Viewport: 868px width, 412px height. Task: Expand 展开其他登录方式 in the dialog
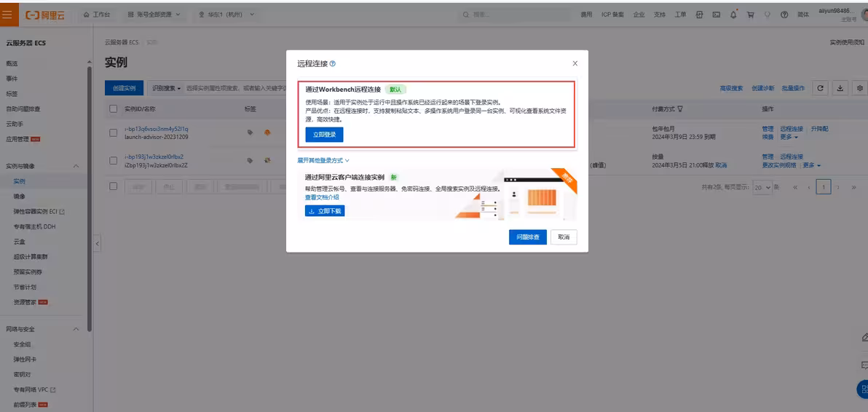point(323,160)
